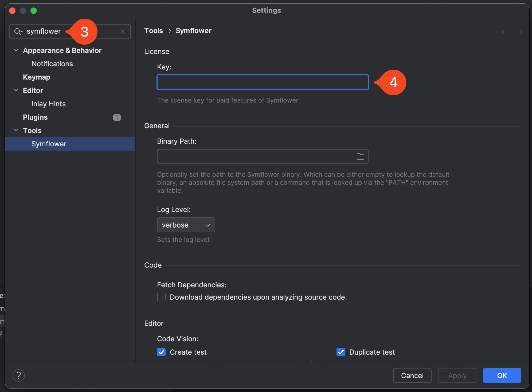
Task: Select Inlay Hints settings
Action: 49,104
